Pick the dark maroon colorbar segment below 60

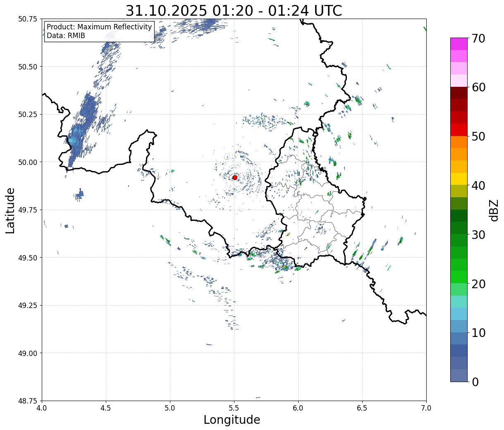(459, 93)
